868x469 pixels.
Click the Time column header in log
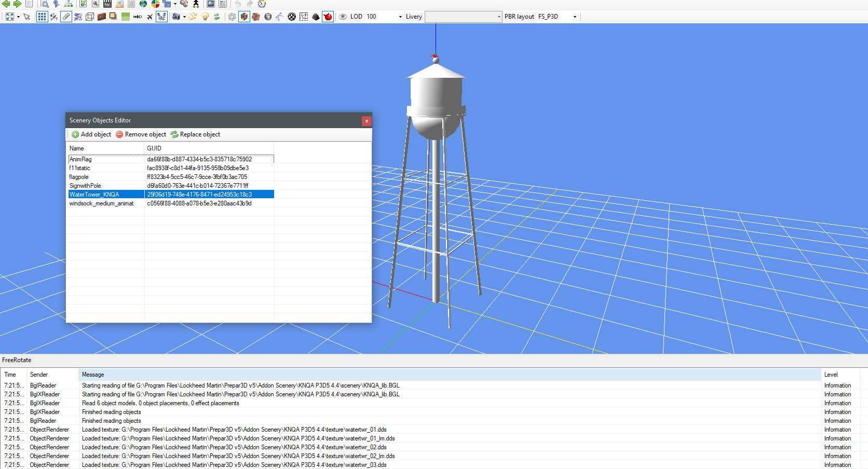point(13,375)
